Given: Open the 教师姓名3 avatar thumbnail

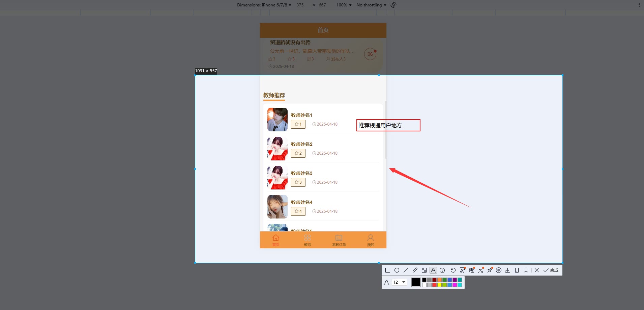Looking at the screenshot, I should pyautogui.click(x=277, y=178).
